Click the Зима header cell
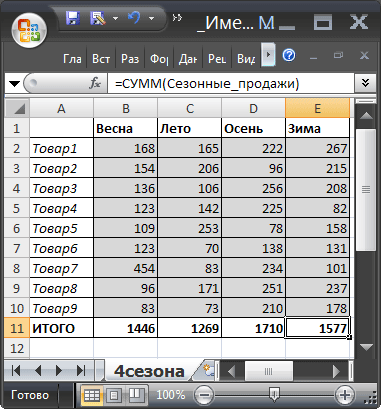Screen dimensions: 381x409 (x=318, y=128)
